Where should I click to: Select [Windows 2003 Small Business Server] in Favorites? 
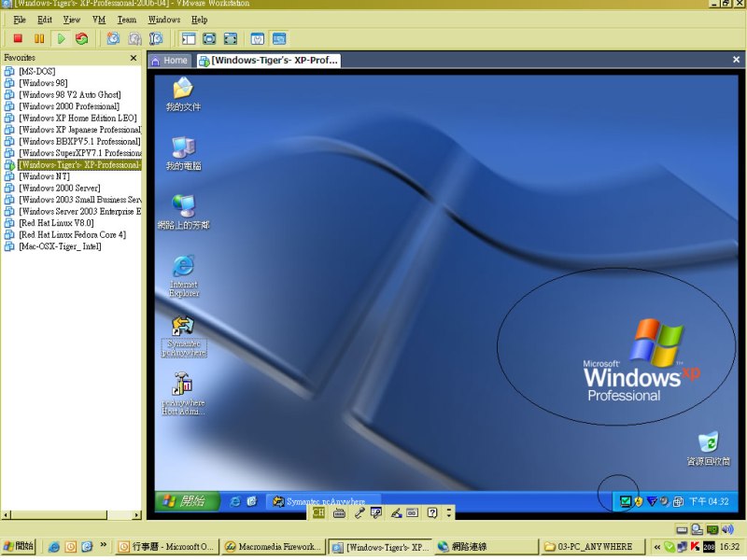point(79,200)
